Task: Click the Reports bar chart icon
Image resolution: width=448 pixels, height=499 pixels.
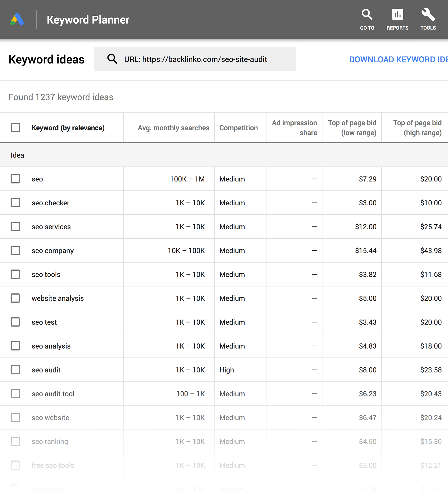Action: pyautogui.click(x=397, y=16)
